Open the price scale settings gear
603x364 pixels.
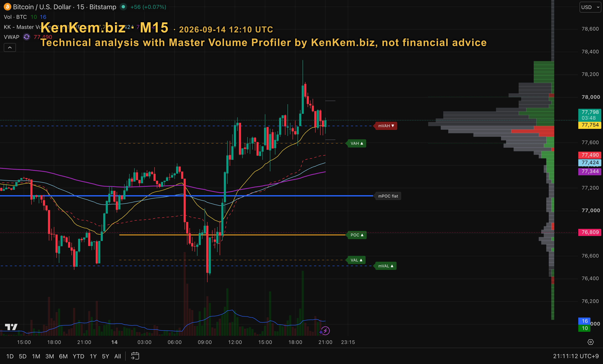click(590, 342)
